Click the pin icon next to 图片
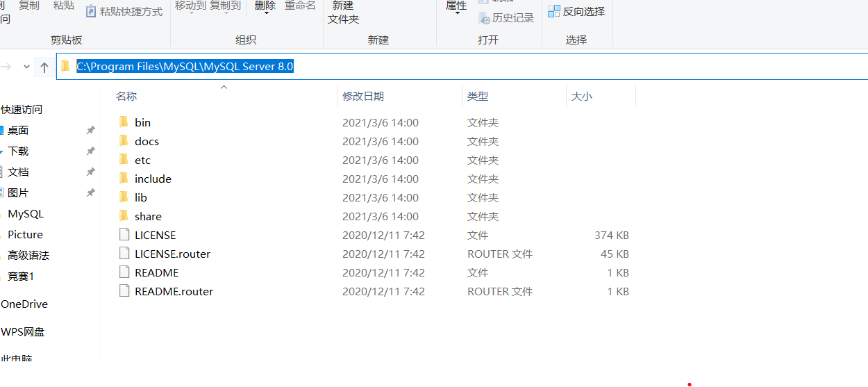 90,193
